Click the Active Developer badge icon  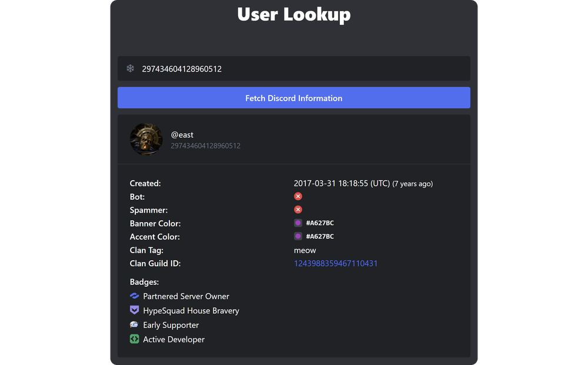(x=134, y=339)
